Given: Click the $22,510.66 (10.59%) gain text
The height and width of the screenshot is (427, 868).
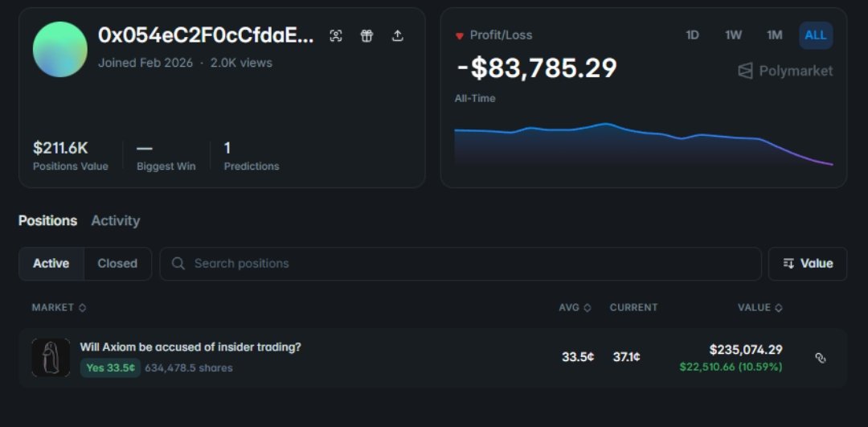Looking at the screenshot, I should point(731,367).
